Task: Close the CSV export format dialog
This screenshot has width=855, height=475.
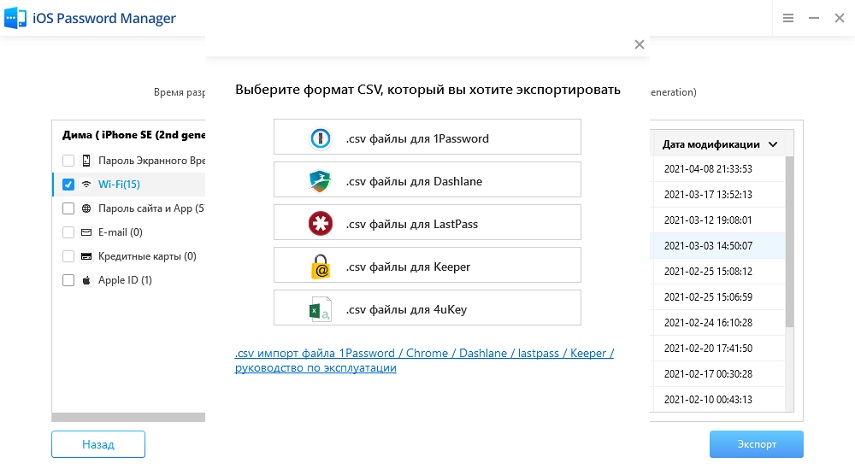Action: 639,44
